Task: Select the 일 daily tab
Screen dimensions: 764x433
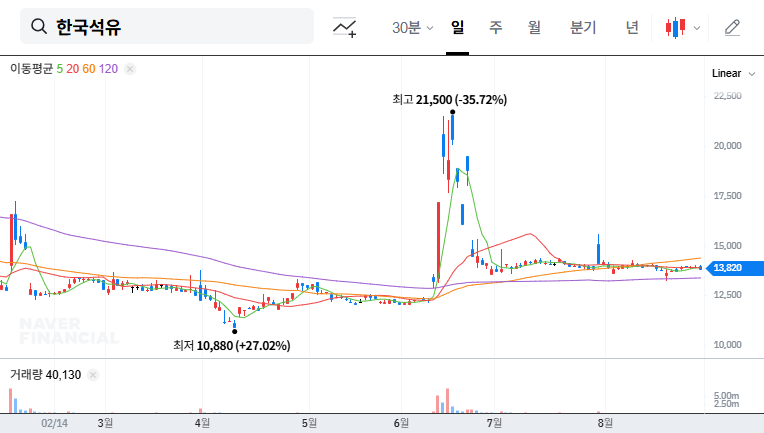Action: (x=457, y=28)
